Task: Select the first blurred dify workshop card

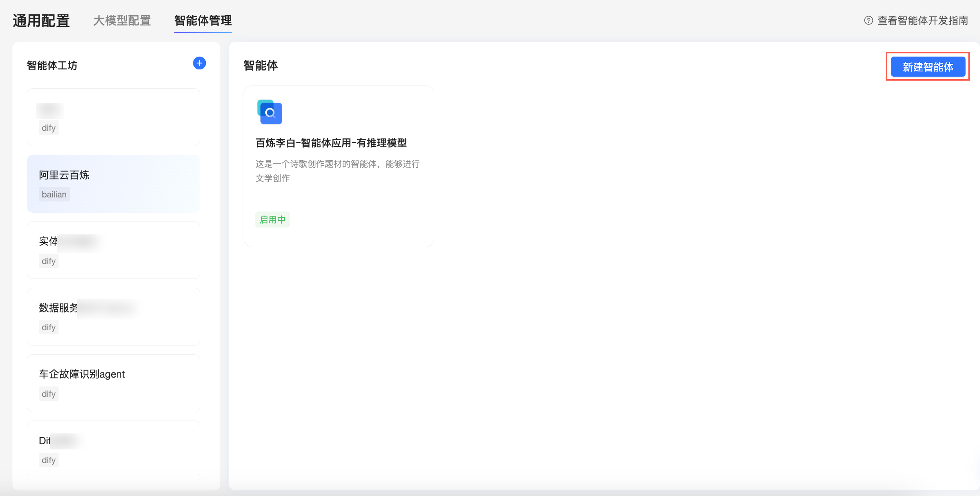Action: coord(114,117)
